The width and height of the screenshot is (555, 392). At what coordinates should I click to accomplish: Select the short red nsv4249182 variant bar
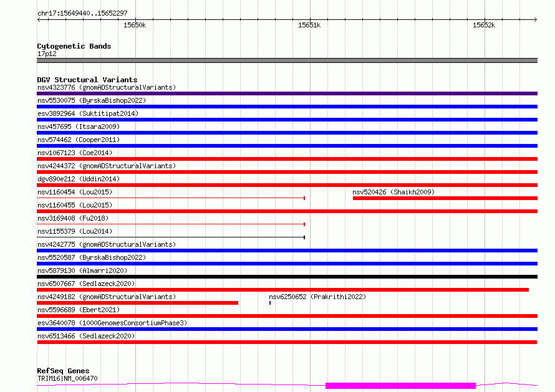137,303
